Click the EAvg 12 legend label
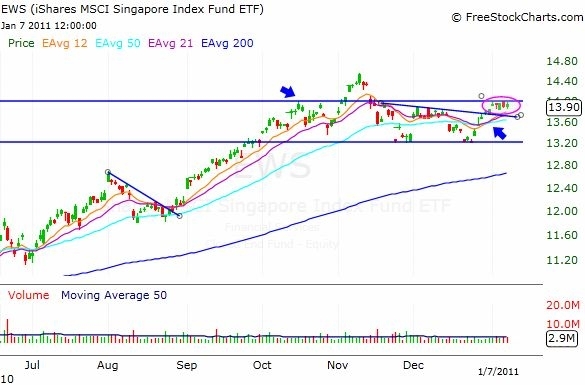 click(x=65, y=43)
